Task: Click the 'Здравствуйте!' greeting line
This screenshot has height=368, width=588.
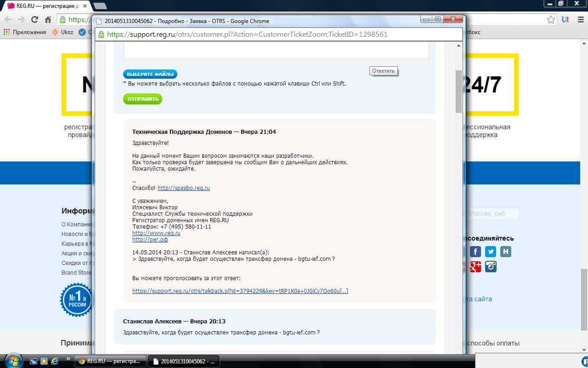Action: point(150,143)
